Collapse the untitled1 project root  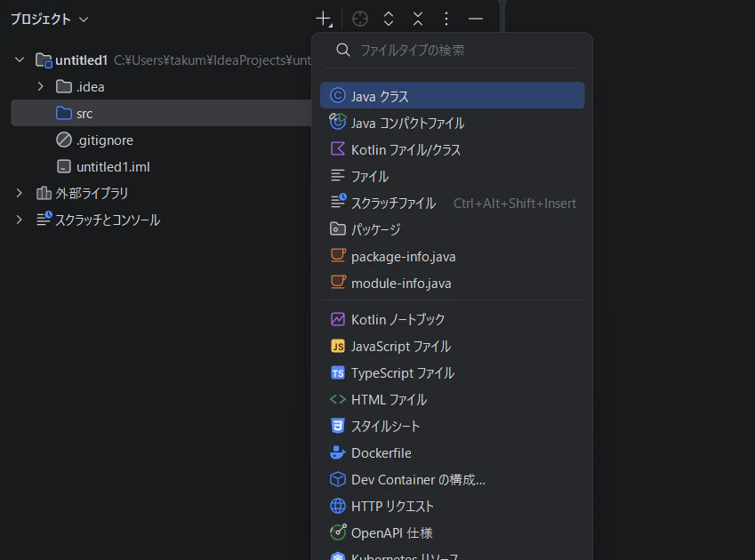click(x=20, y=60)
